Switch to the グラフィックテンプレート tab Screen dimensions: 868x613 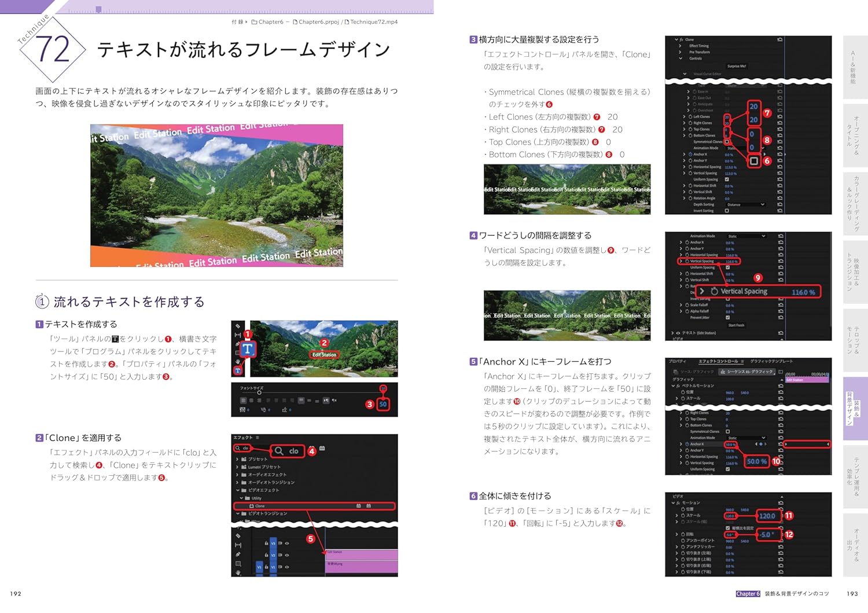coord(771,361)
